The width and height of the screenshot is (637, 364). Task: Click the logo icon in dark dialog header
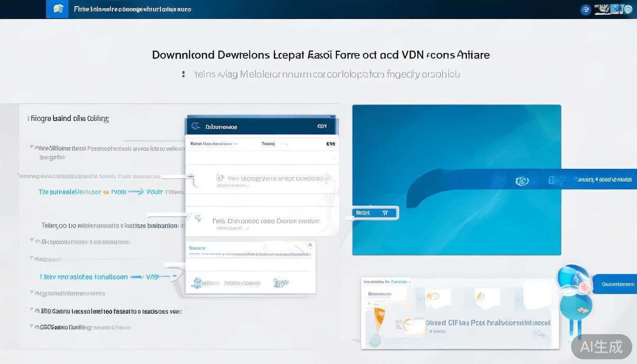pyautogui.click(x=195, y=127)
